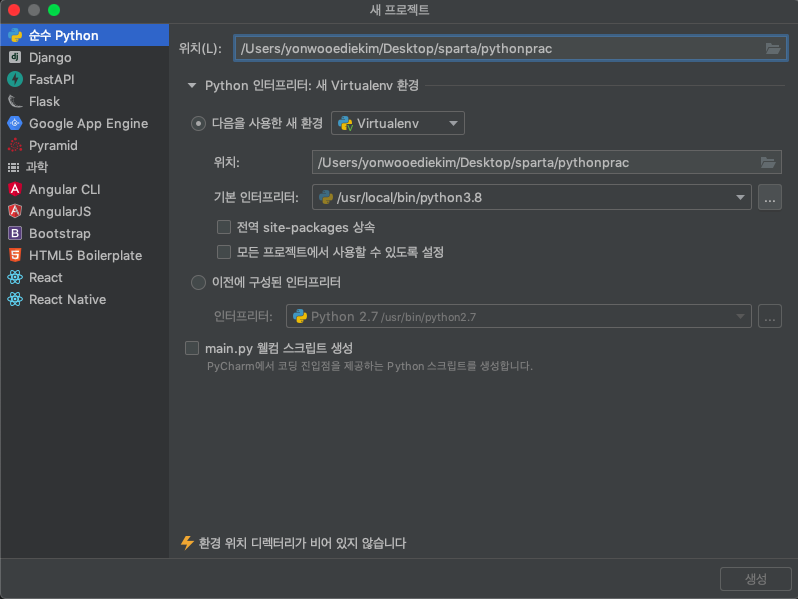Click ellipsis button next to 기본 인터프리터
Image resolution: width=798 pixels, height=599 pixels.
click(770, 197)
